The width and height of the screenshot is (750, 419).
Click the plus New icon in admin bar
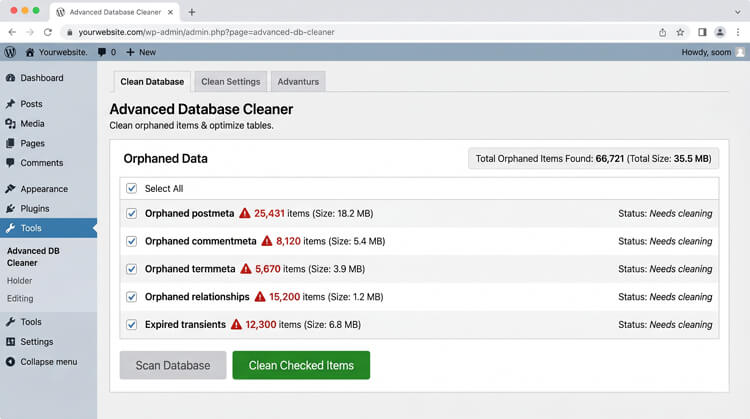pyautogui.click(x=130, y=52)
